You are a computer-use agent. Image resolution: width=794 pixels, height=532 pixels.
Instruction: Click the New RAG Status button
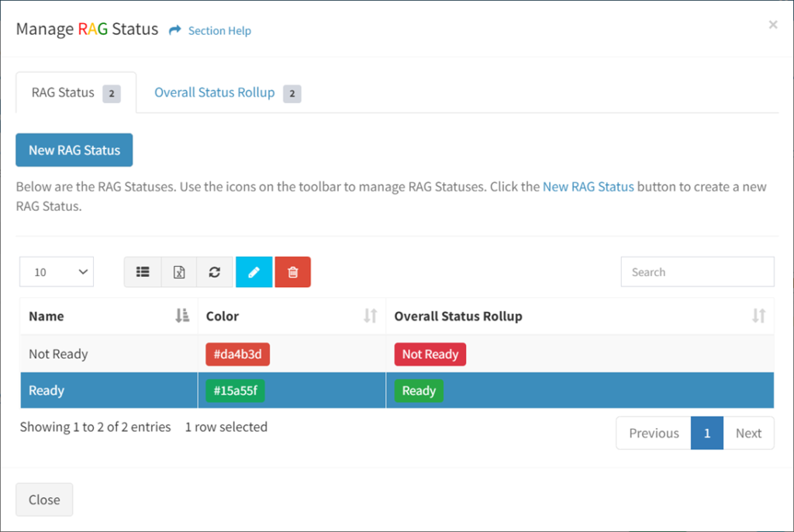click(x=74, y=150)
